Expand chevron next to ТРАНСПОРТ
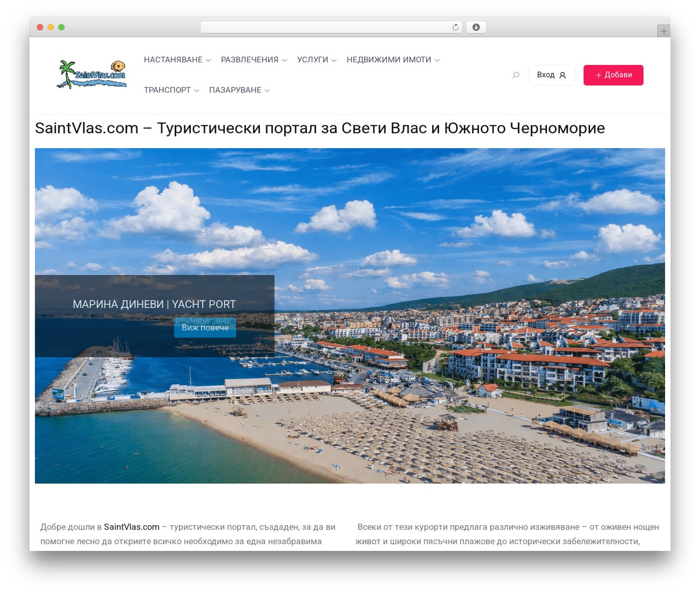Viewport: 700px width, 593px height. (x=196, y=91)
